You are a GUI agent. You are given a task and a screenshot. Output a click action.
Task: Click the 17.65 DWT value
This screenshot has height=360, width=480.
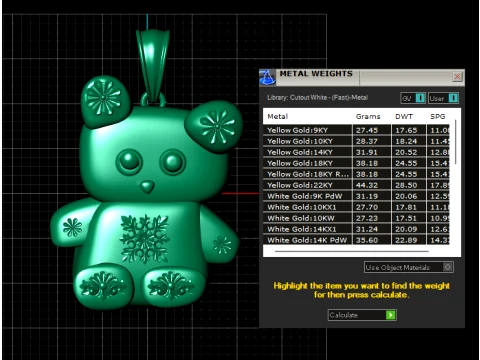(406, 130)
